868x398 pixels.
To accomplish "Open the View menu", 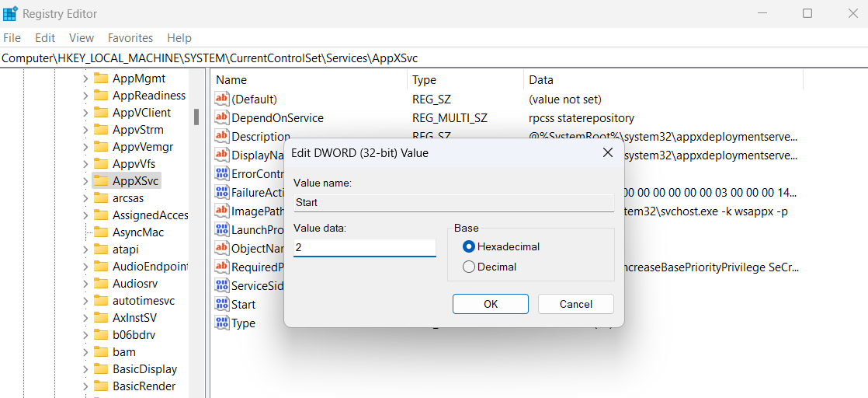I will pyautogui.click(x=82, y=37).
